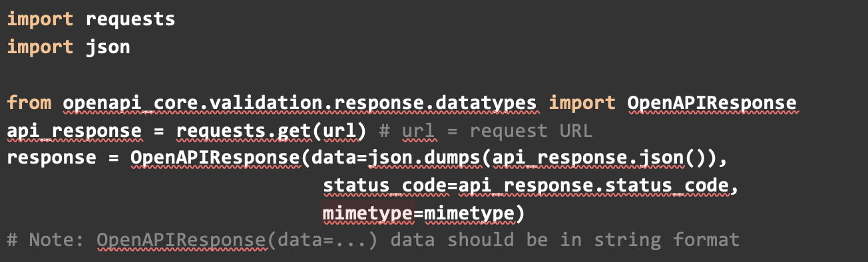868x262 pixels.
Task: Click highlighted 'mimetype' keyword argument
Action: (x=367, y=213)
